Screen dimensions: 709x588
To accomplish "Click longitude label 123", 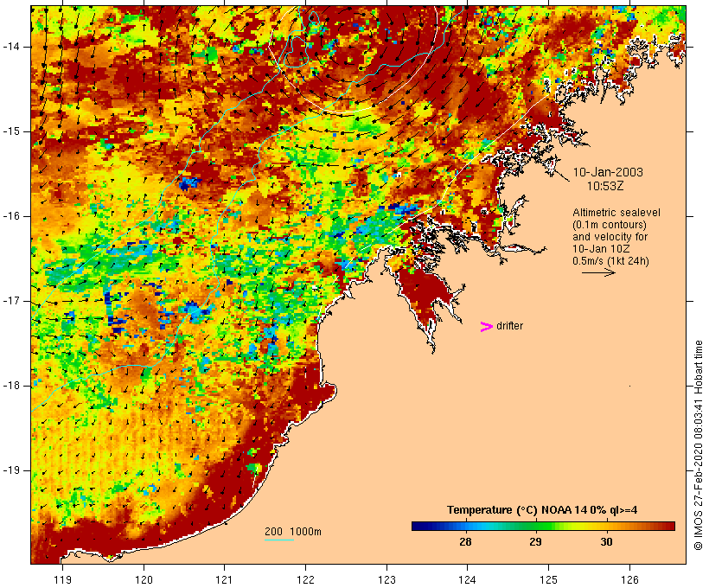I will [x=386, y=579].
